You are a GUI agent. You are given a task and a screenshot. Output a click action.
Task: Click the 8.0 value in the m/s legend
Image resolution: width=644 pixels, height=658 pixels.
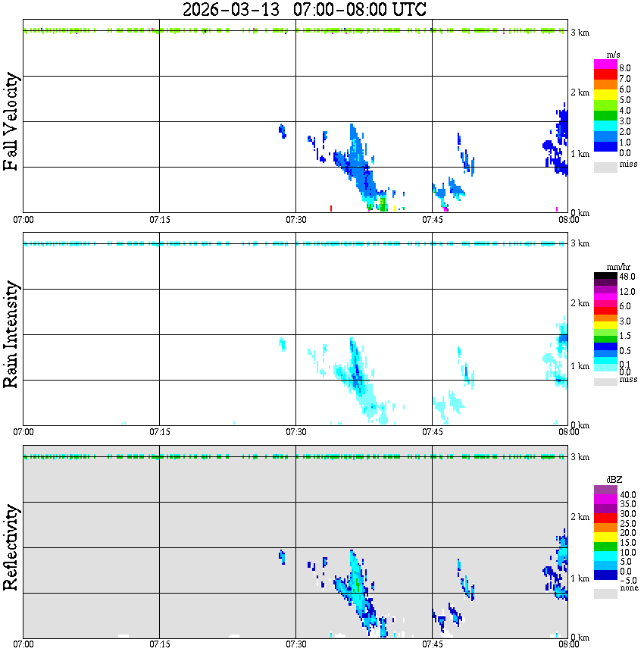click(x=625, y=68)
